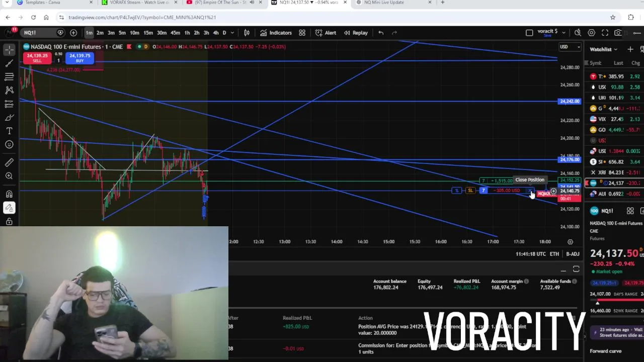Viewport: 644px width, 362px height.
Task: Select the 5m timeframe
Action: point(122,33)
